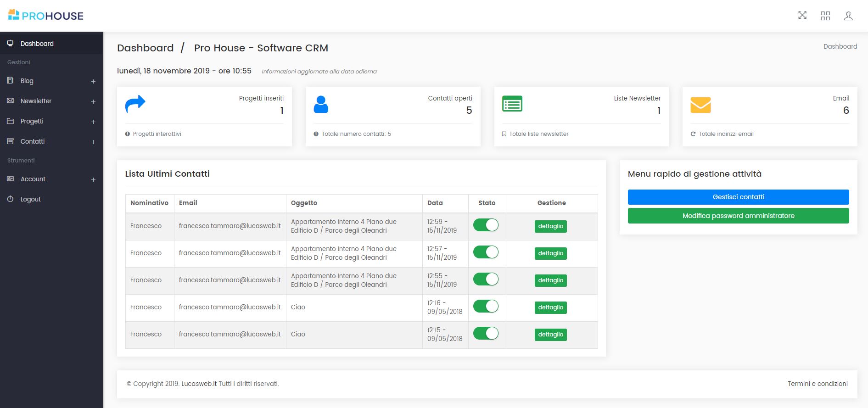Click the blue person Contatti aperti icon
The height and width of the screenshot is (408, 868).
click(x=321, y=104)
